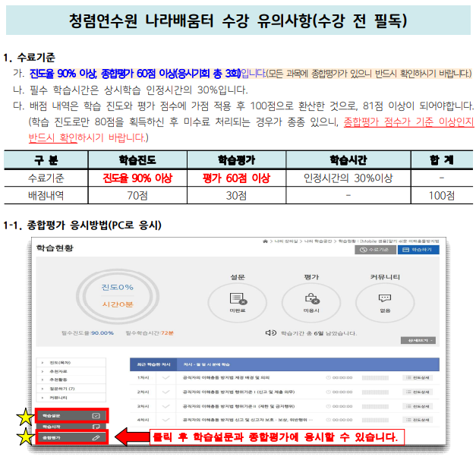Click the clock icon in the 3차시 row
476x457 pixels.
click(x=328, y=406)
